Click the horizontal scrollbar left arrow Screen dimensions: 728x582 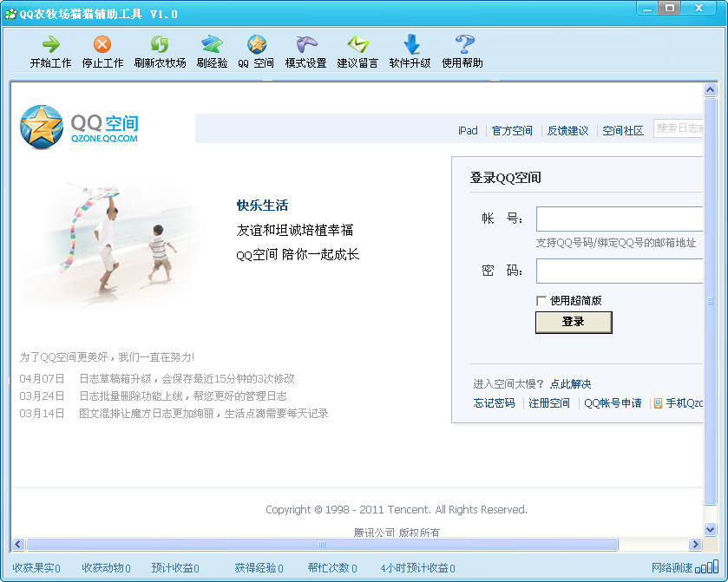coord(18,544)
